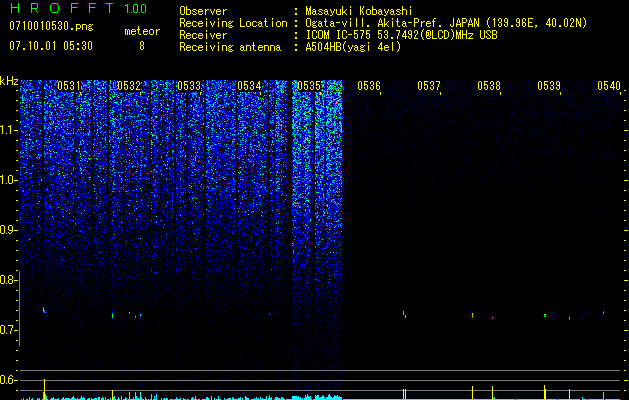Click the 1.0 kHz axis label
Image resolution: width=629 pixels, height=400 pixels.
pyautogui.click(x=8, y=180)
